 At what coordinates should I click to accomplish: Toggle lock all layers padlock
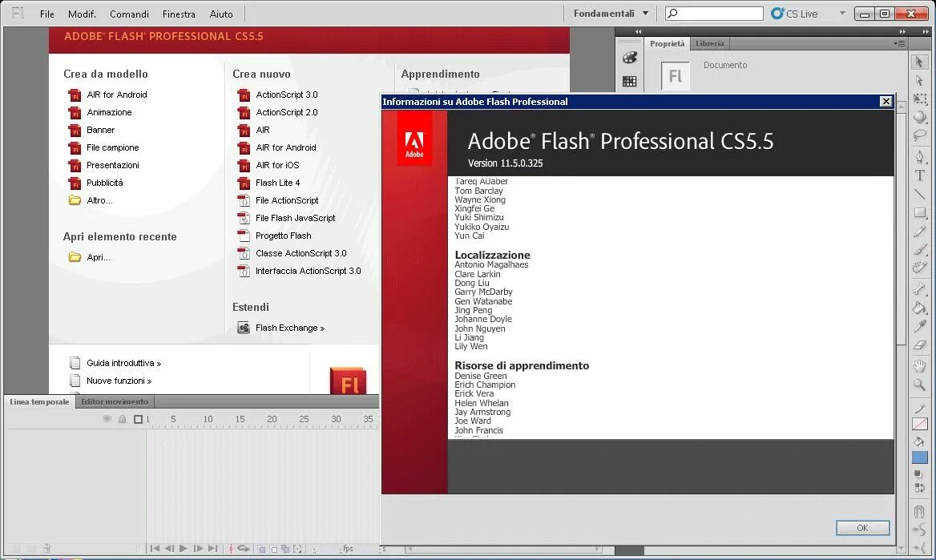click(123, 419)
